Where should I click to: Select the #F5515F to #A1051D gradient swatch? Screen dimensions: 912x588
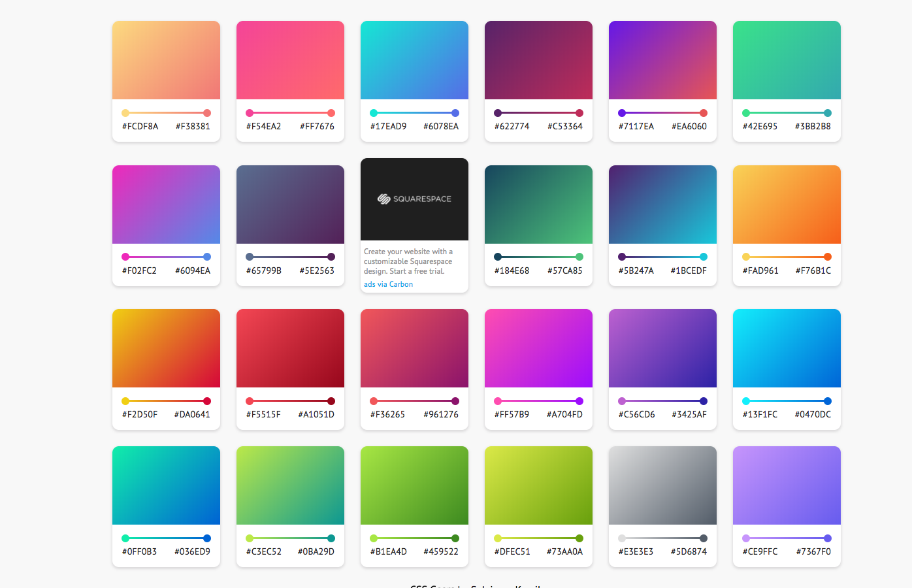point(290,348)
